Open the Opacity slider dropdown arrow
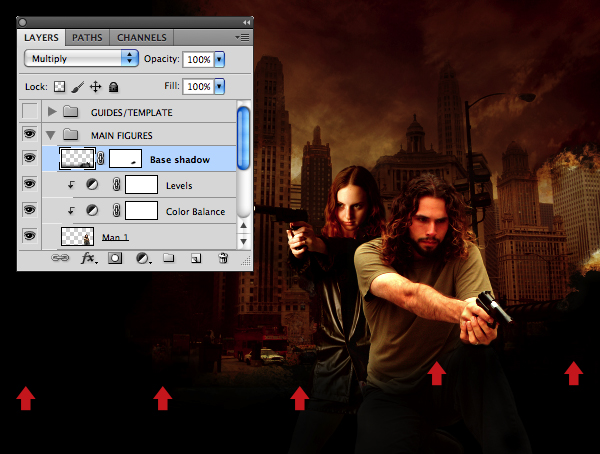The width and height of the screenshot is (600, 454). point(219,59)
